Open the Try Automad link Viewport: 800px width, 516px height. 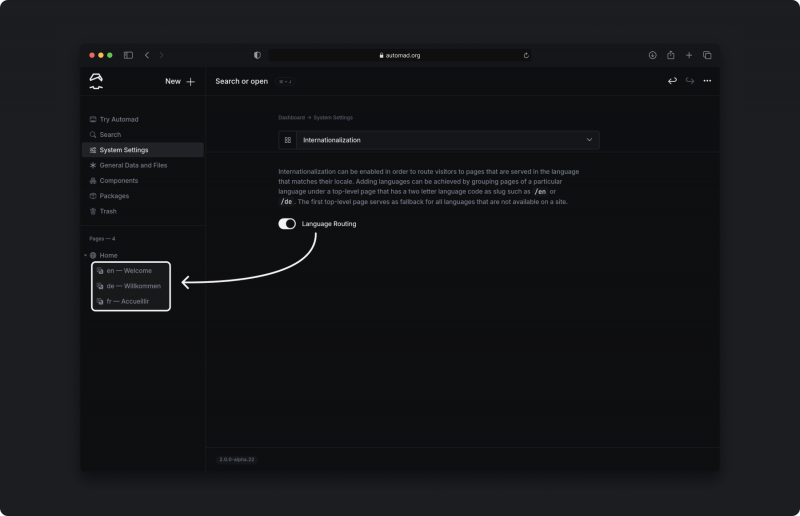[119, 119]
